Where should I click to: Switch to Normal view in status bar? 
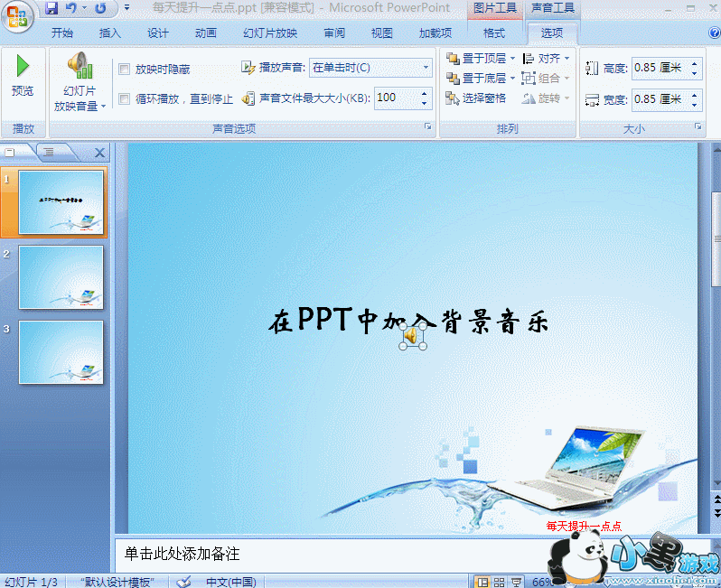[482, 583]
